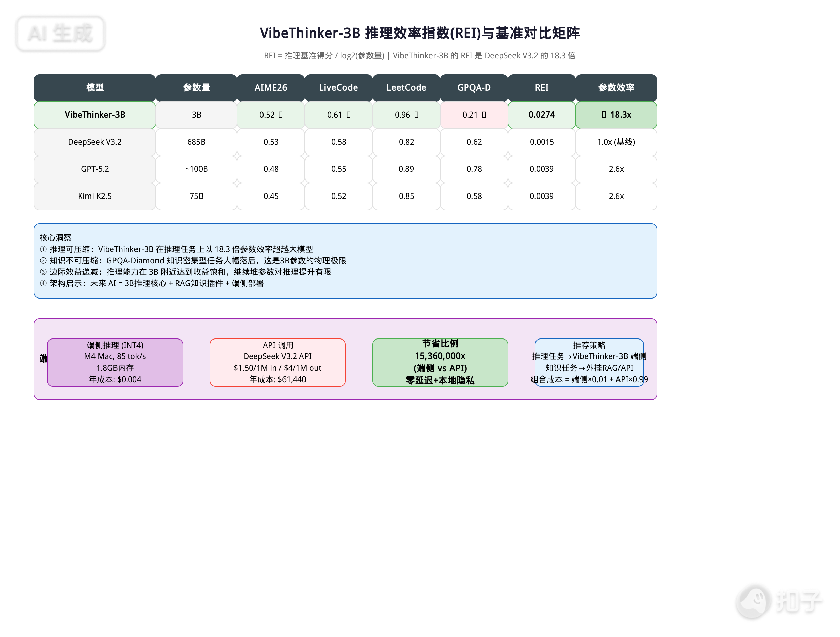Image resolution: width=840 pixels, height=637 pixels.
Task: Click the 'GPT-5.2' model name cell
Action: pos(95,169)
